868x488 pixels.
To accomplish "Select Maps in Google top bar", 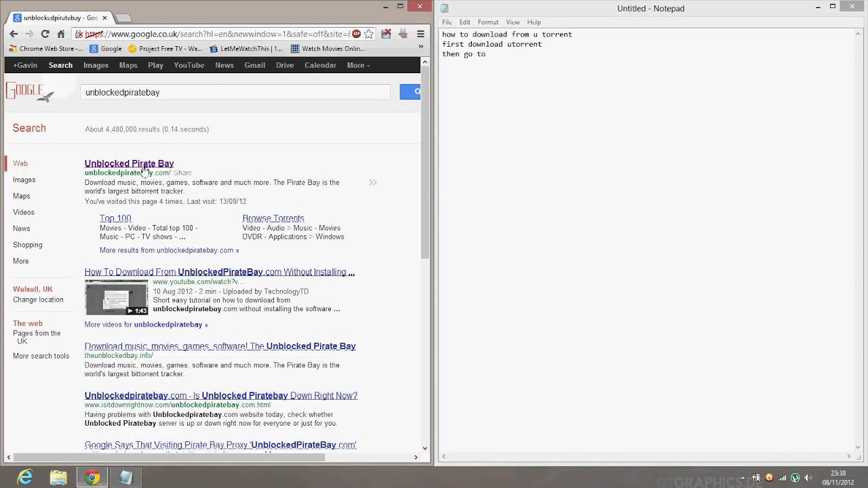I will pos(128,65).
